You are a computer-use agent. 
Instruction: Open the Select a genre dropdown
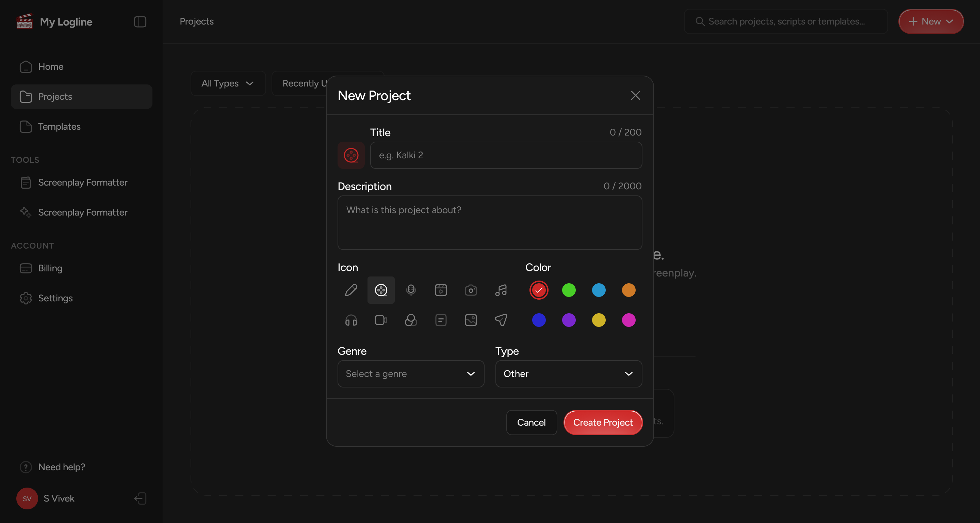[x=411, y=374]
